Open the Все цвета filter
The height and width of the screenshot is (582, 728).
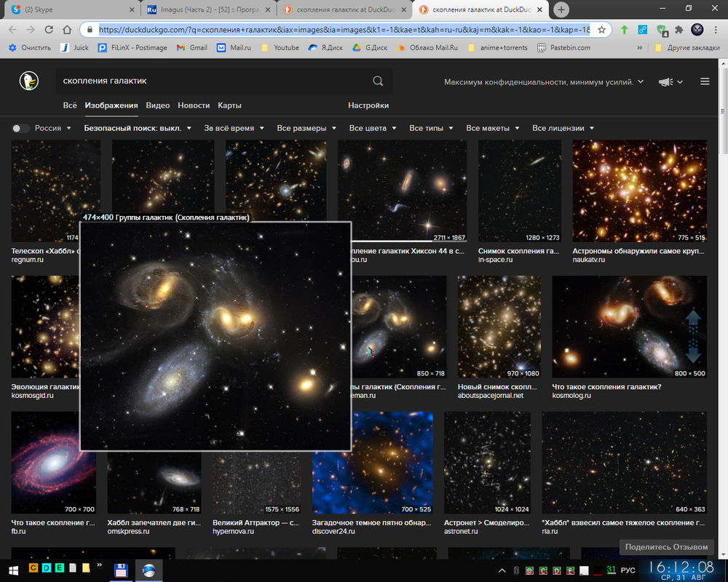pos(373,128)
